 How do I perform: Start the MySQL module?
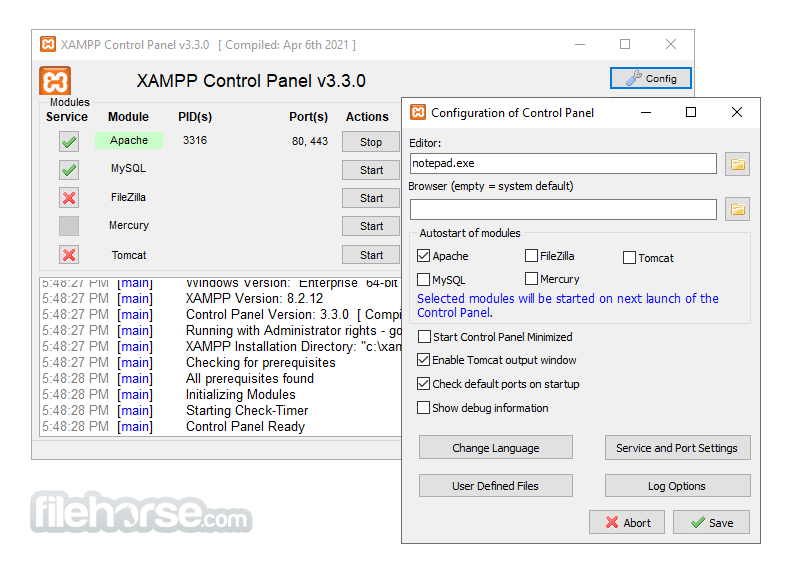tap(371, 170)
